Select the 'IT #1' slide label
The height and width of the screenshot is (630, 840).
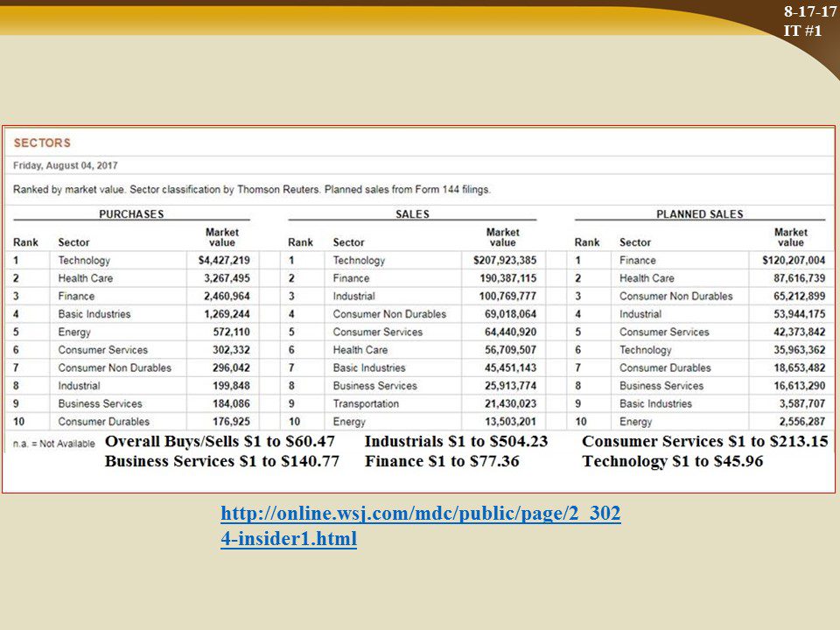click(802, 30)
